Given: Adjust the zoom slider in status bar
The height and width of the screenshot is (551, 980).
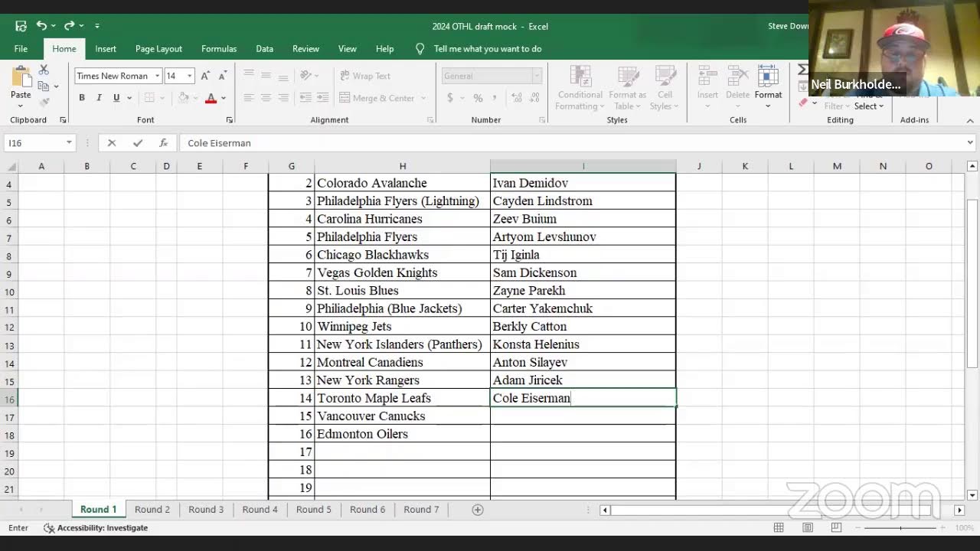Looking at the screenshot, I should (900, 528).
